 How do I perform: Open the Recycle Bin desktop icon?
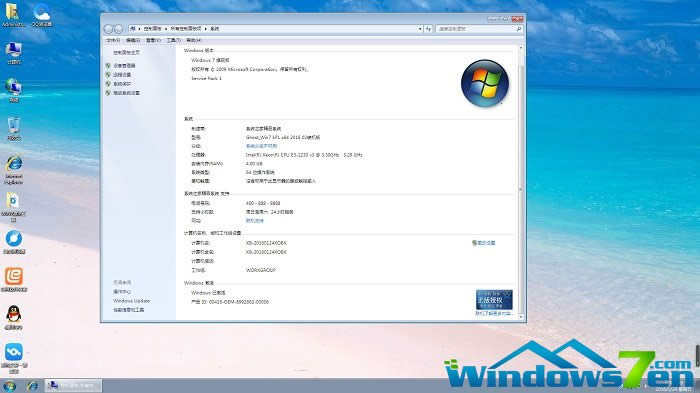pyautogui.click(x=14, y=129)
